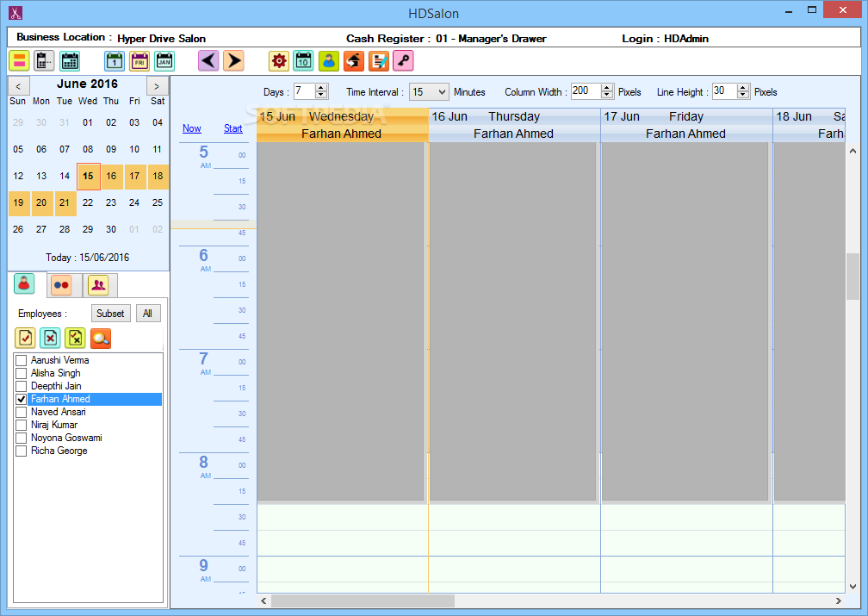Image resolution: width=868 pixels, height=616 pixels.
Task: Open the note with pencil icon
Action: tap(379, 61)
